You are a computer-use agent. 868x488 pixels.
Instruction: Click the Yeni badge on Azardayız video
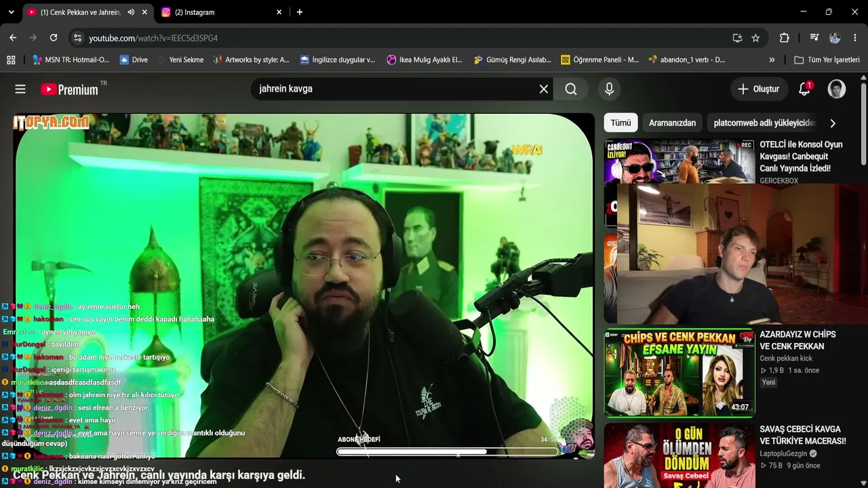768,382
